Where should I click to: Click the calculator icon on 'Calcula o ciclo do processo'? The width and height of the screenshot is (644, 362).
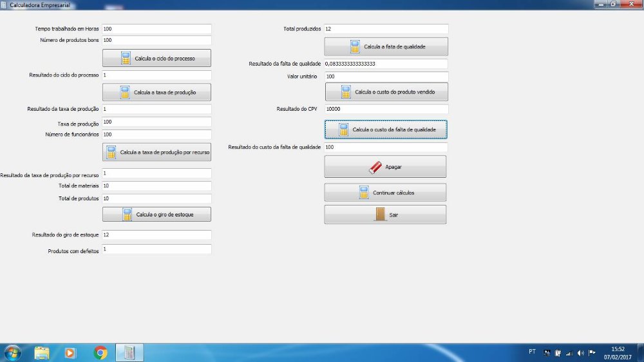click(x=126, y=59)
